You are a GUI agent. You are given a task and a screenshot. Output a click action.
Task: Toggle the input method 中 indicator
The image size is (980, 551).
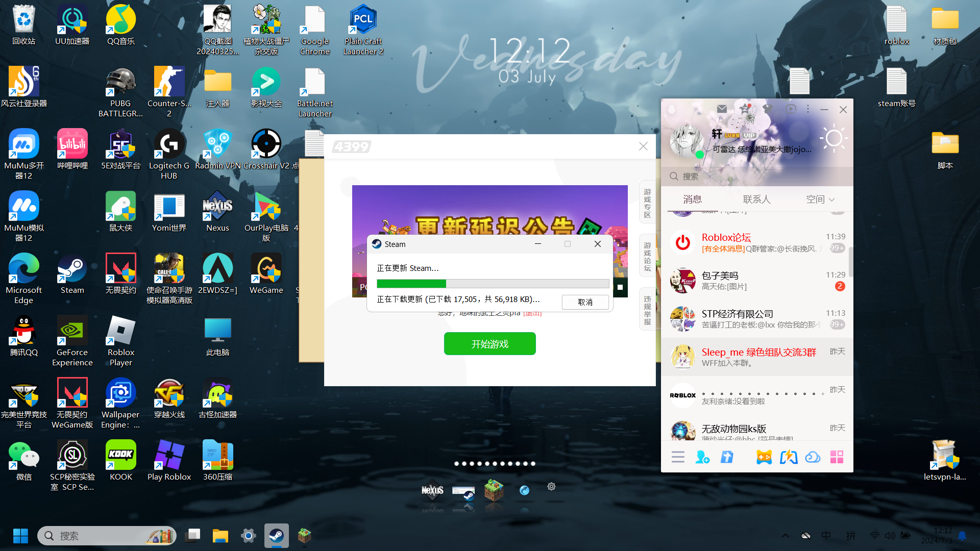[826, 536]
